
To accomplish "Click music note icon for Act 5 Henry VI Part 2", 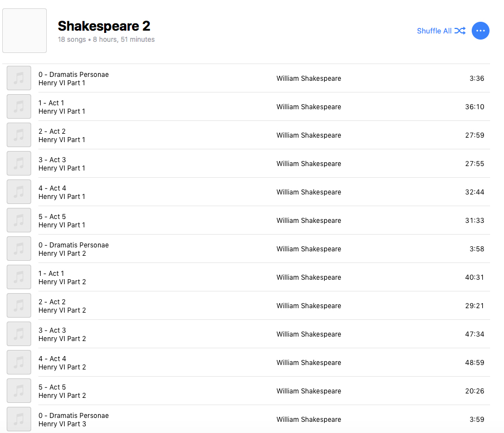I will coord(19,391).
